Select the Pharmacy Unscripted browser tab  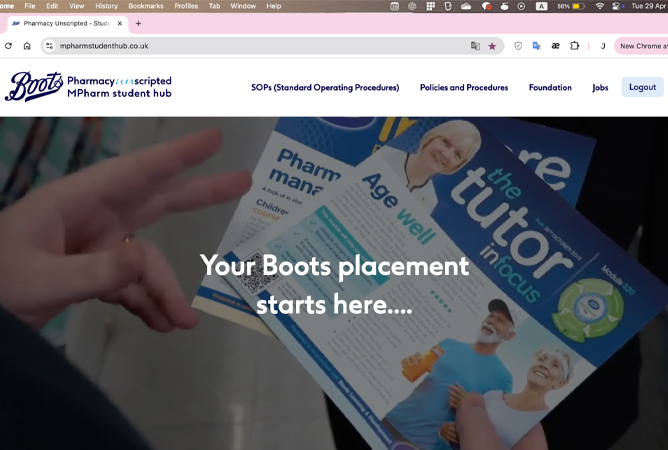[66, 23]
